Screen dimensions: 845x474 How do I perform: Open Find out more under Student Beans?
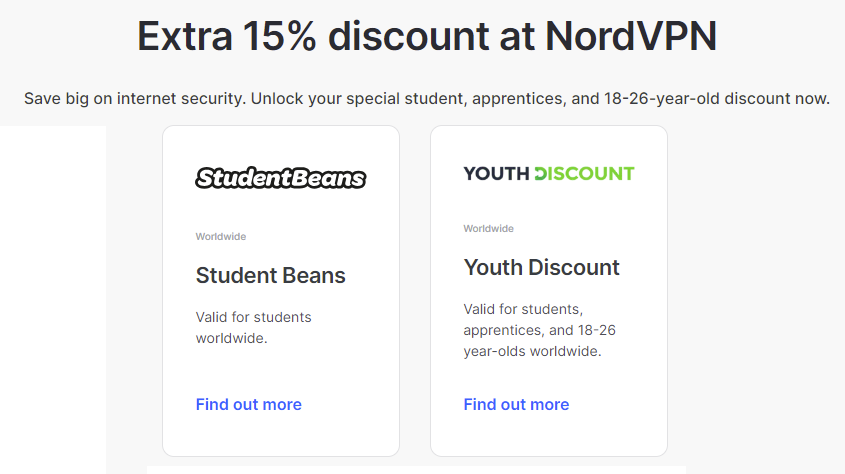248,405
